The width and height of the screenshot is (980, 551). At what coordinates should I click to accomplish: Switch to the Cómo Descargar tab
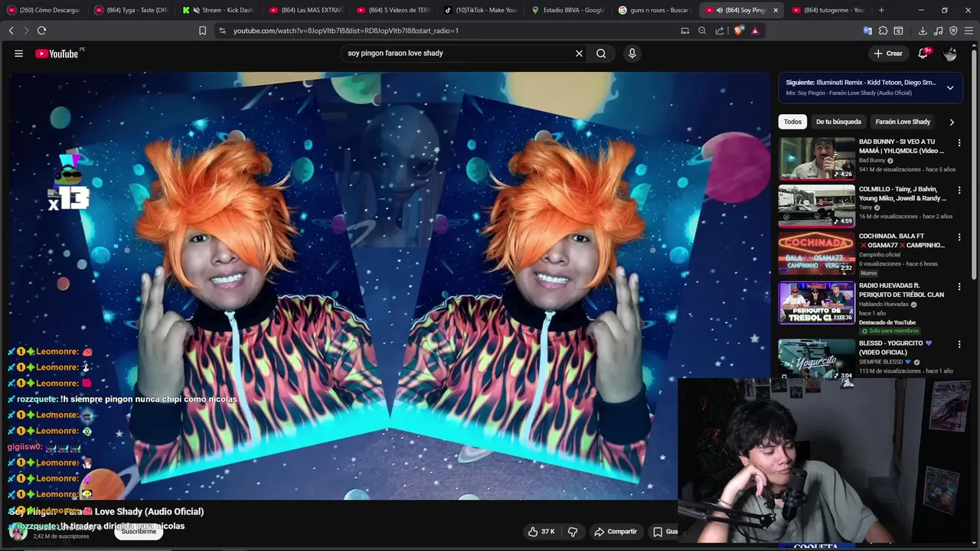[44, 10]
